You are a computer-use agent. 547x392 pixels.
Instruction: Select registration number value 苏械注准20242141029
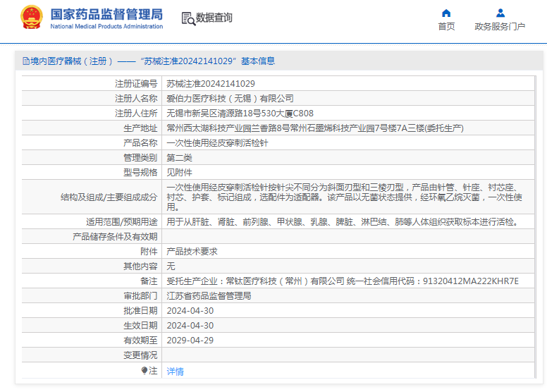(211, 83)
